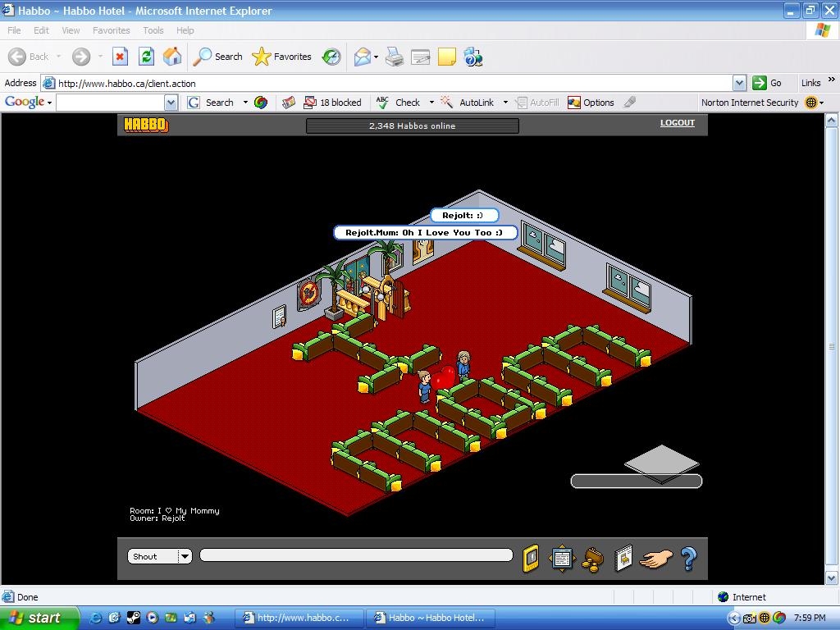The image size is (840, 630).
Task: Open the Favorites menu
Action: (111, 30)
